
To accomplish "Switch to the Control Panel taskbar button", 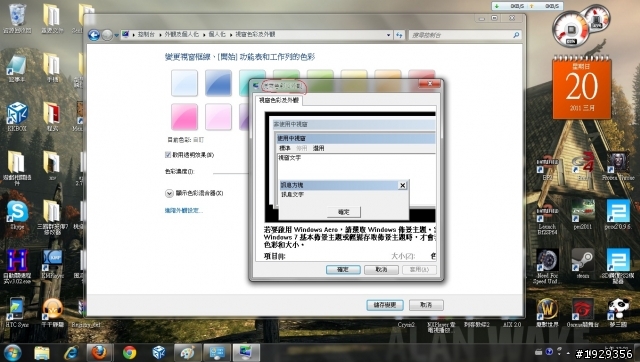I will [x=217, y=353].
